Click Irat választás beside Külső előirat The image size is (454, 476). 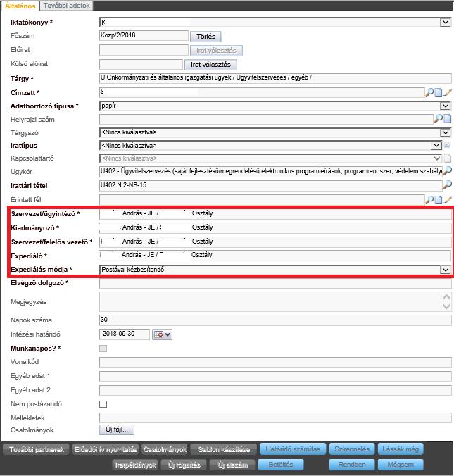point(210,65)
